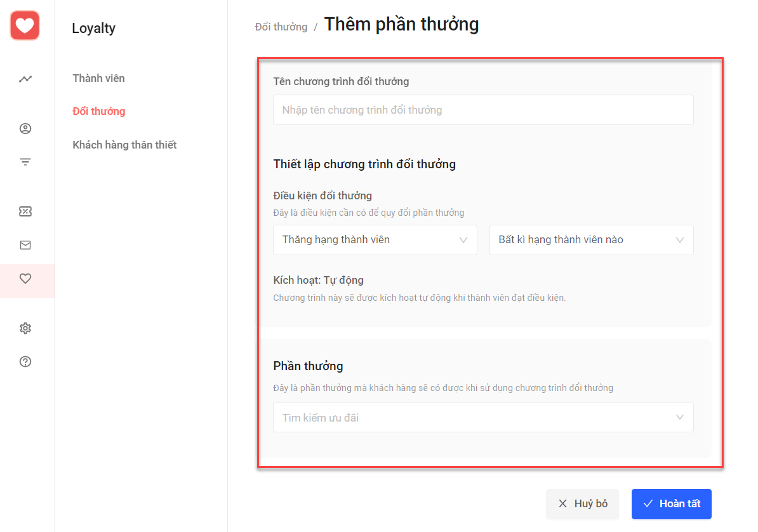Open the mail envelope sidebar icon
Image resolution: width=758 pixels, height=532 pixels.
pyautogui.click(x=25, y=245)
